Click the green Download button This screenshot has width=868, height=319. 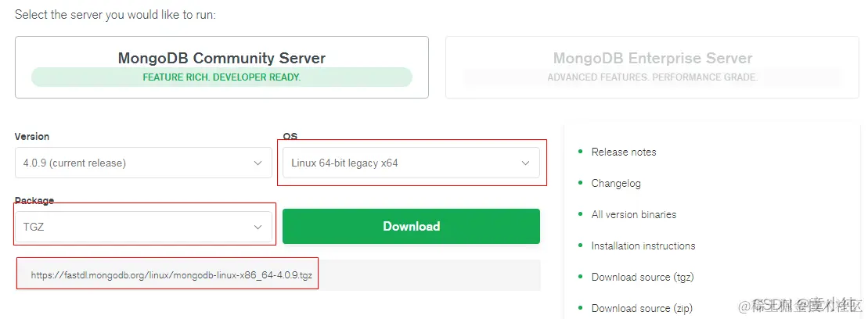411,226
